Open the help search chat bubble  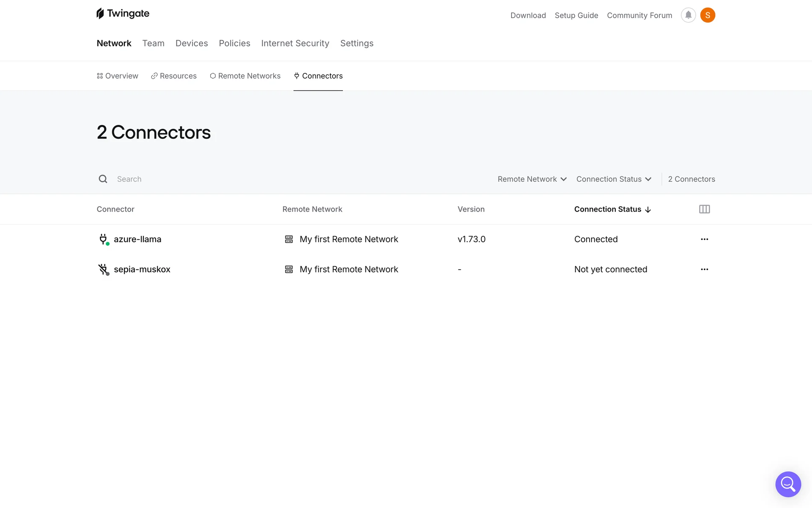coord(788,484)
